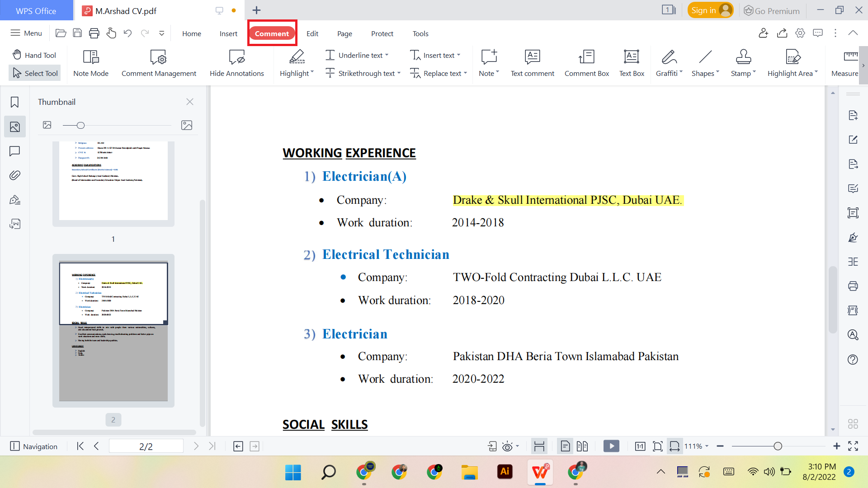This screenshot has height=488, width=868.
Task: Click the Sign in button
Action: 710,9
